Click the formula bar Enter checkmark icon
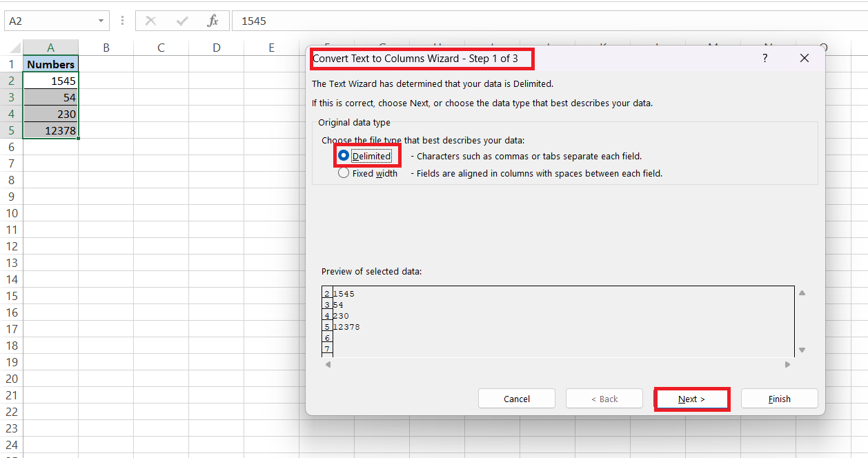 coord(182,21)
